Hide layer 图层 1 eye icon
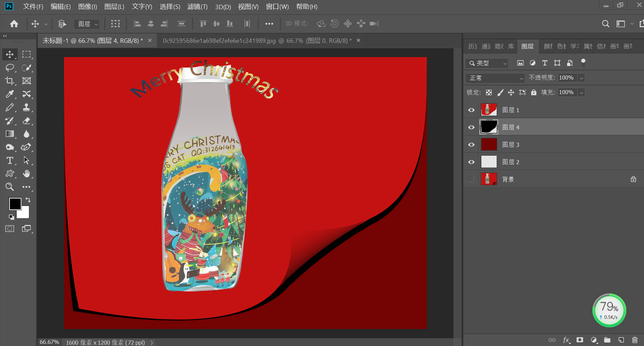This screenshot has height=346, width=644. (471, 110)
